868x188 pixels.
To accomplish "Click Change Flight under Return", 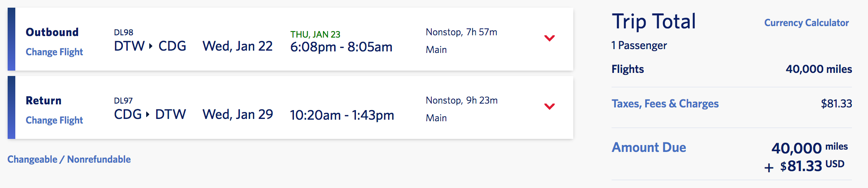I will coord(54,120).
